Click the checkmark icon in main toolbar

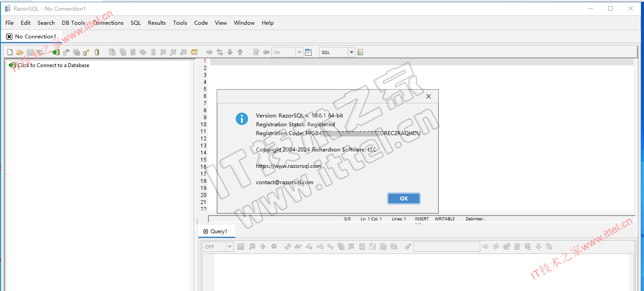click(x=256, y=52)
